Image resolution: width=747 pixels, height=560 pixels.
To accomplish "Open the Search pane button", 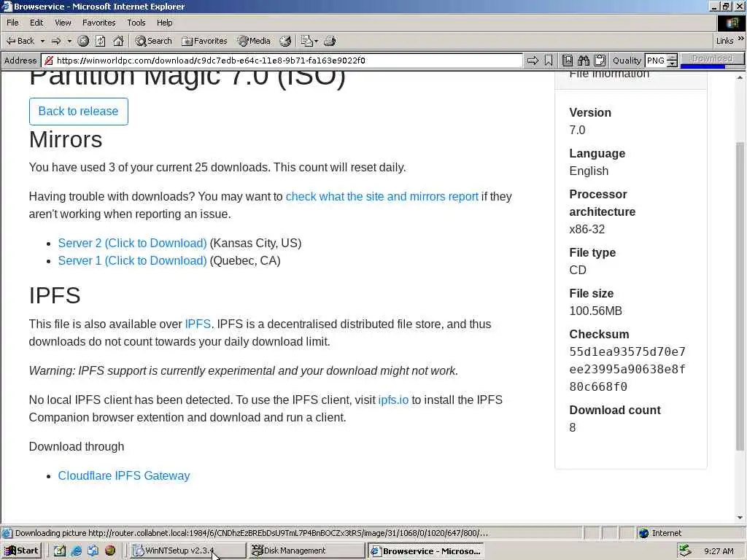I will (x=153, y=41).
